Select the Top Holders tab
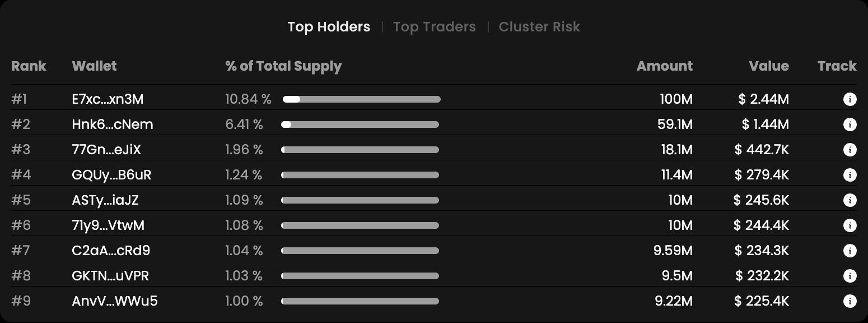 [329, 27]
